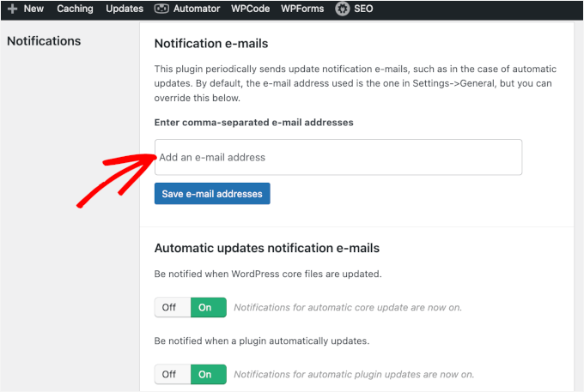Open the SEO text menu item
This screenshot has width=584, height=392.
tap(363, 9)
